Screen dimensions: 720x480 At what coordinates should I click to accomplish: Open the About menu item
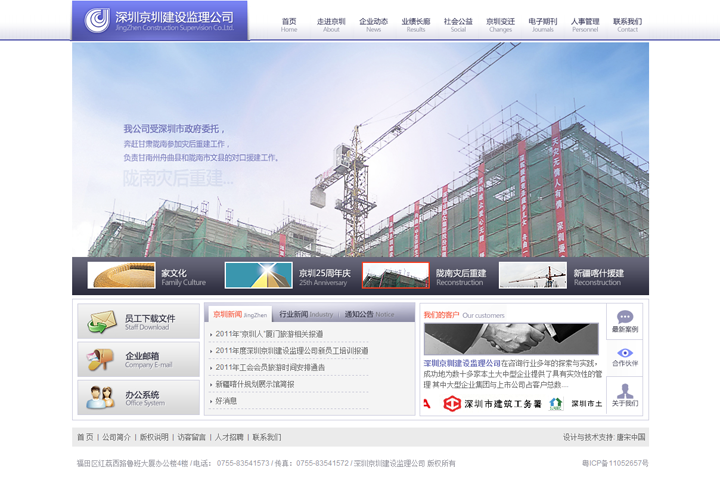(331, 24)
